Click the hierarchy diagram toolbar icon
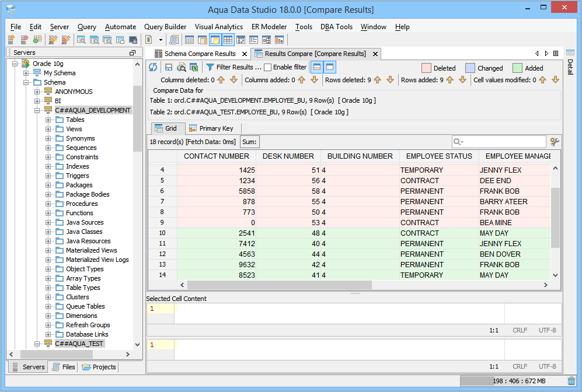 click(267, 40)
